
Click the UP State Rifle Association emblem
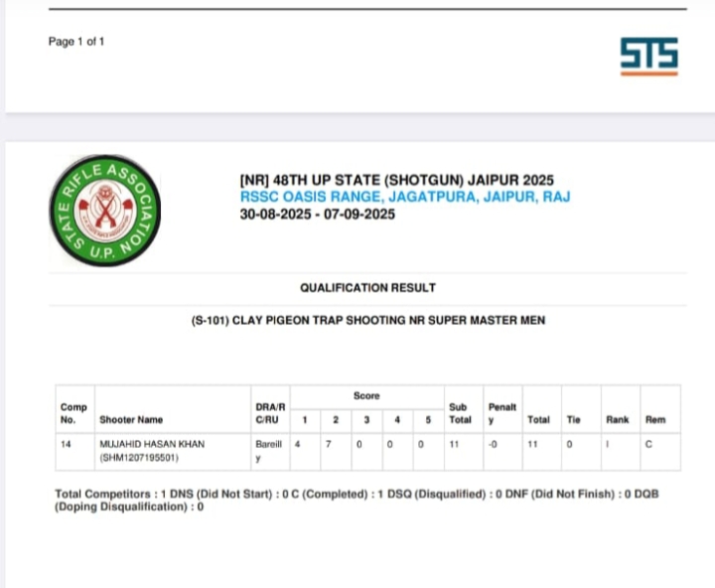[x=105, y=211]
